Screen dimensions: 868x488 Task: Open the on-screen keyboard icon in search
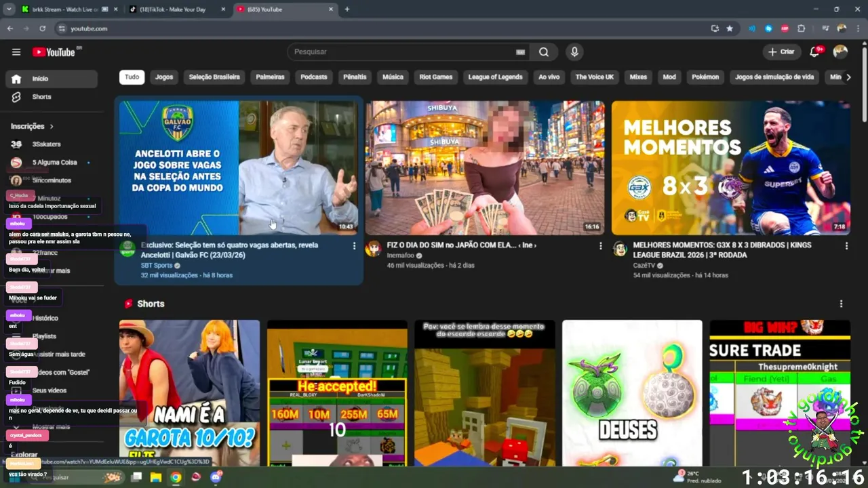point(520,52)
